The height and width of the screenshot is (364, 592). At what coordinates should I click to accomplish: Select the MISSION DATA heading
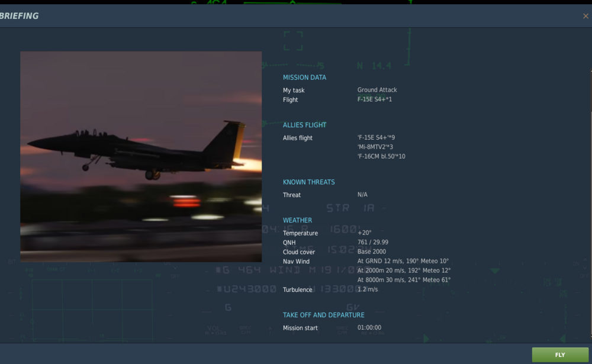[304, 78]
